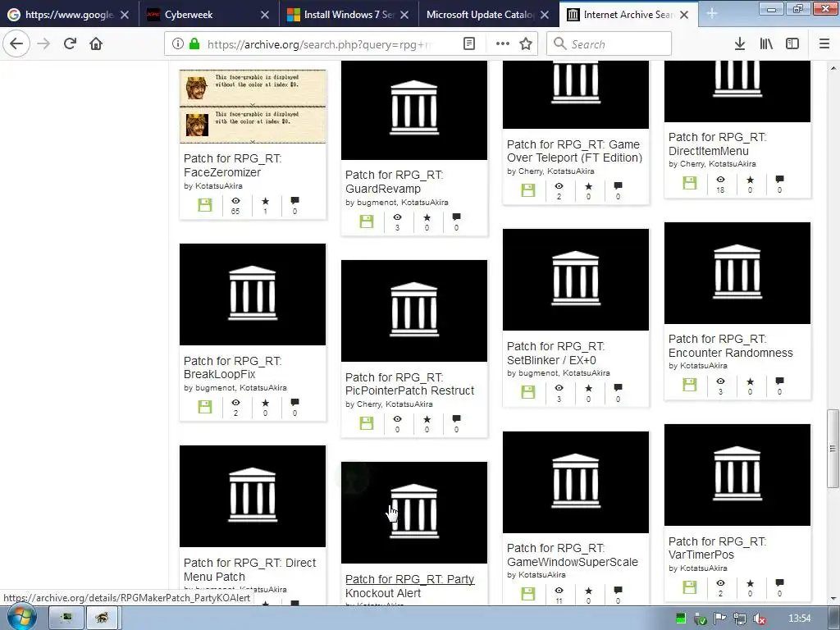This screenshot has height=630, width=840.
Task: Click the scrollbar down arrow
Action: [x=833, y=598]
